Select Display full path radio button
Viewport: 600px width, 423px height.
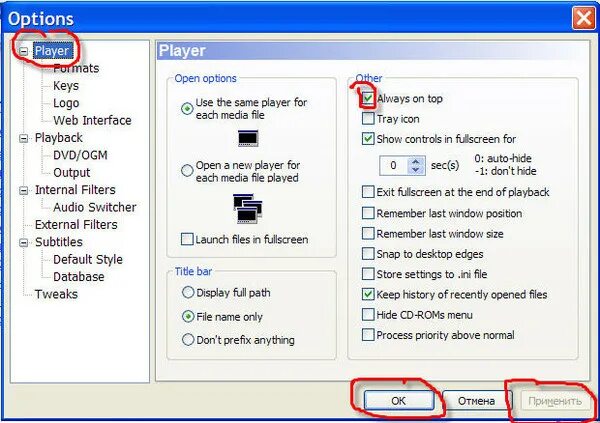[x=188, y=293]
